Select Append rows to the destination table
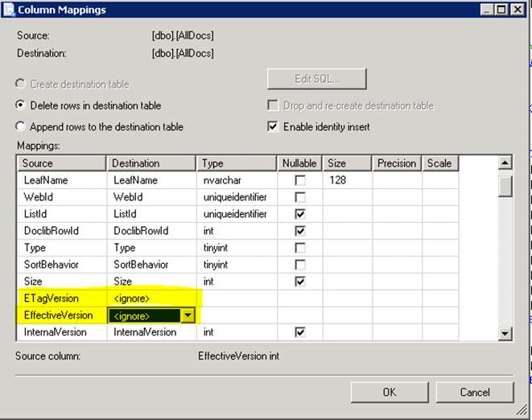 (x=22, y=126)
